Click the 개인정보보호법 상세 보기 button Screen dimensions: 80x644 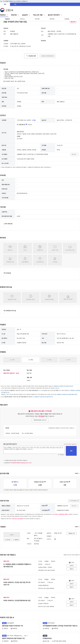(x=40, y=420)
